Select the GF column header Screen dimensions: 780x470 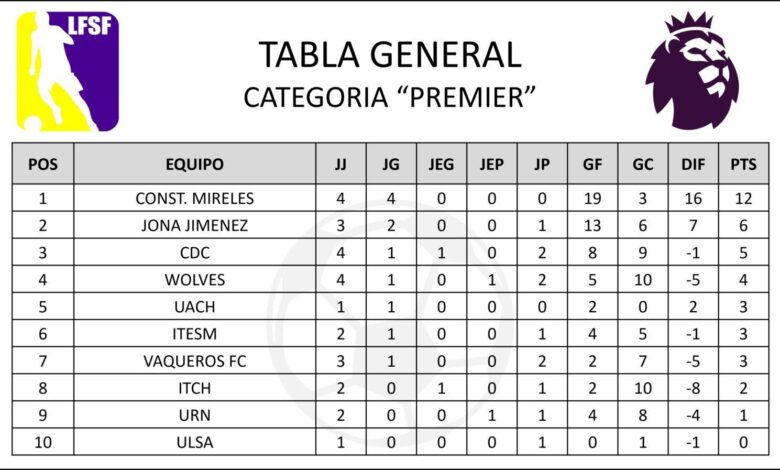[x=592, y=165]
